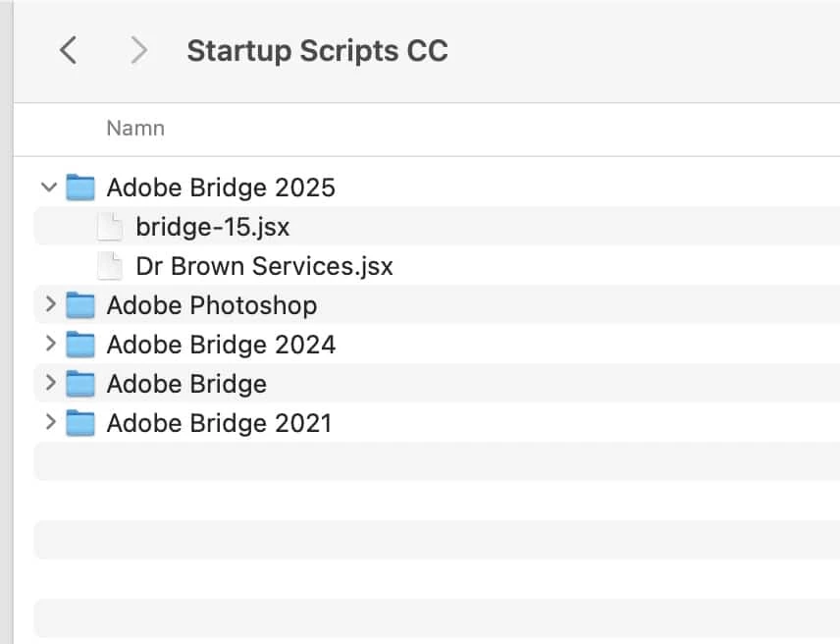
Task: Select the Dr Brown Services.jsx file name
Action: (264, 266)
